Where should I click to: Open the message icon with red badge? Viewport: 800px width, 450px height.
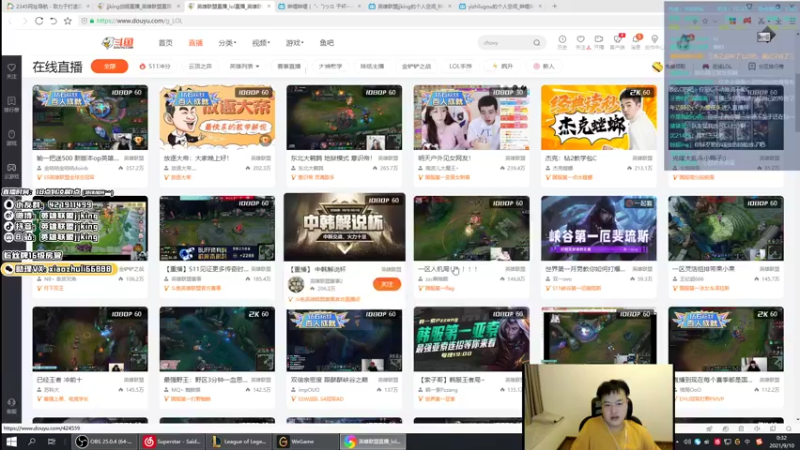pos(617,41)
